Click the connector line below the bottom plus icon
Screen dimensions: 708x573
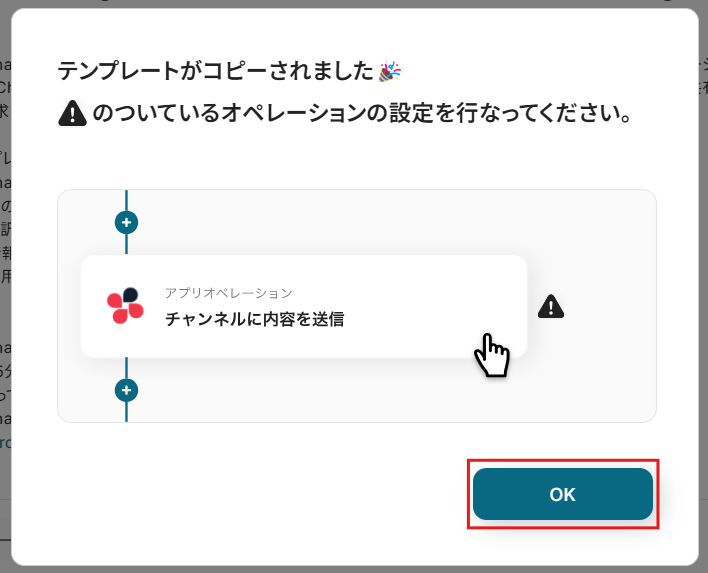tap(126, 412)
